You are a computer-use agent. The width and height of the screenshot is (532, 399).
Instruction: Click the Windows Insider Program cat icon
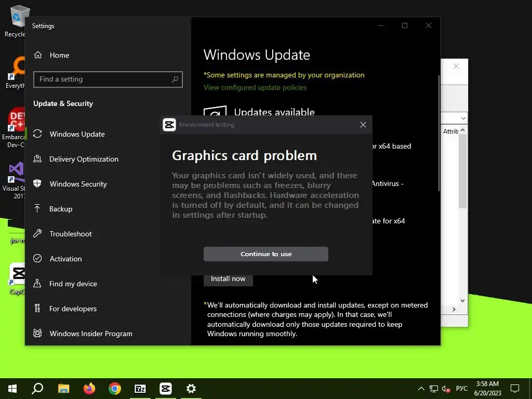37,333
